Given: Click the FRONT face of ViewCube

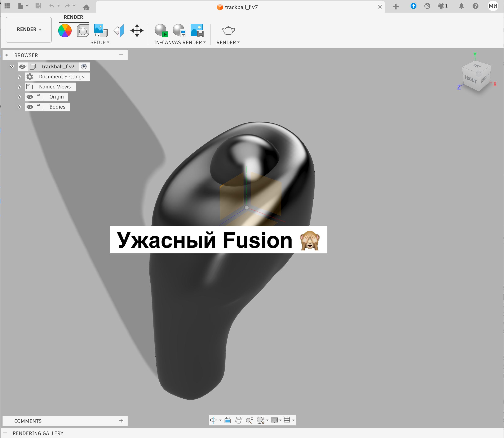Looking at the screenshot, I should point(470,80).
